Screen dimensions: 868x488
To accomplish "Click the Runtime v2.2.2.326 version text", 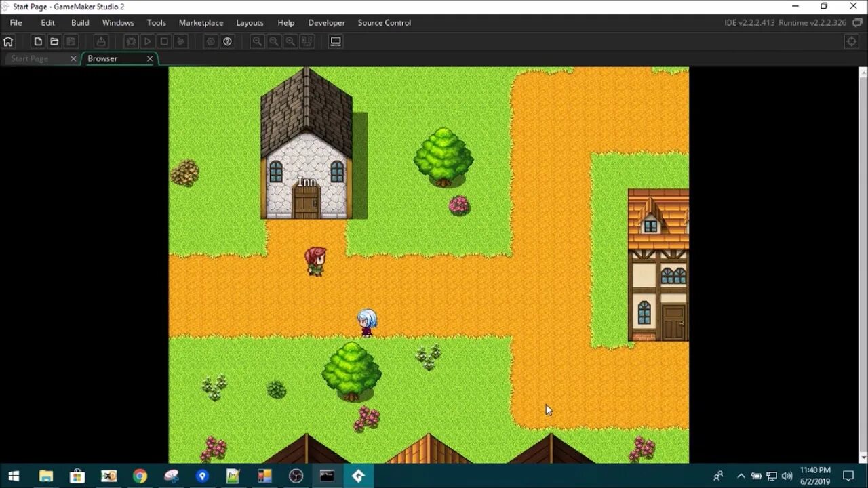I will (812, 22).
